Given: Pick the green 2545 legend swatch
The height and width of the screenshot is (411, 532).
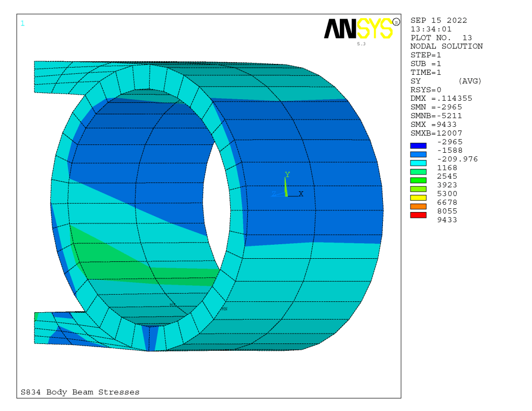Looking at the screenshot, I should point(418,180).
